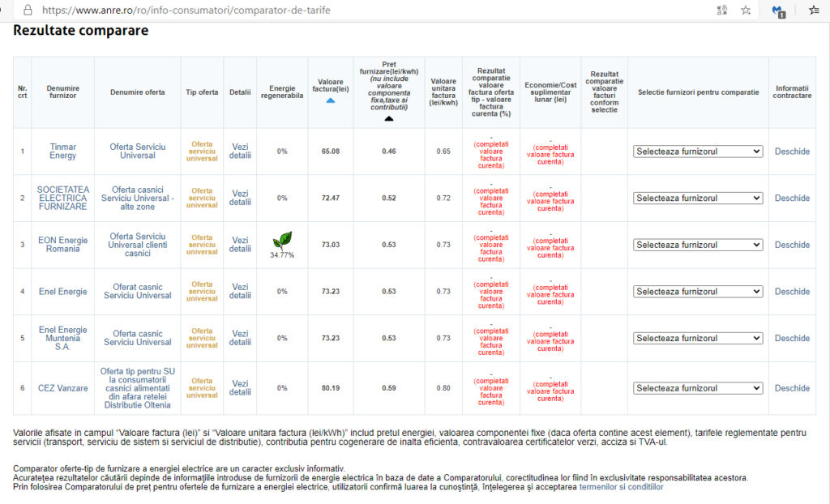This screenshot has width=830, height=504.
Task: Click the translate page icon in address bar
Action: [x=721, y=11]
